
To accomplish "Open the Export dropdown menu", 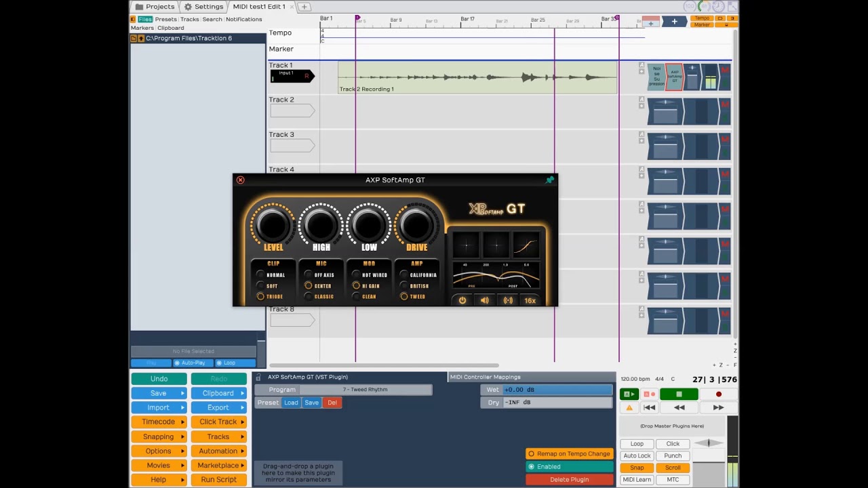I will (218, 407).
